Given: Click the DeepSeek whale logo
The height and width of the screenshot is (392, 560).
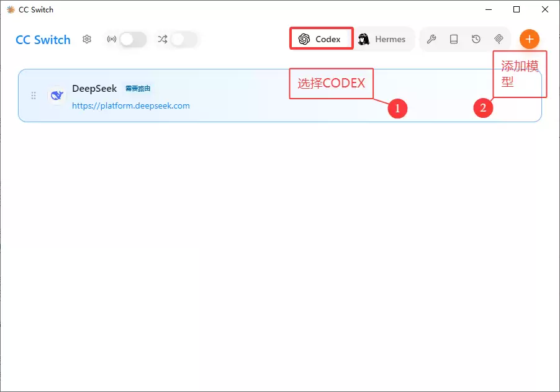Looking at the screenshot, I should pos(56,96).
